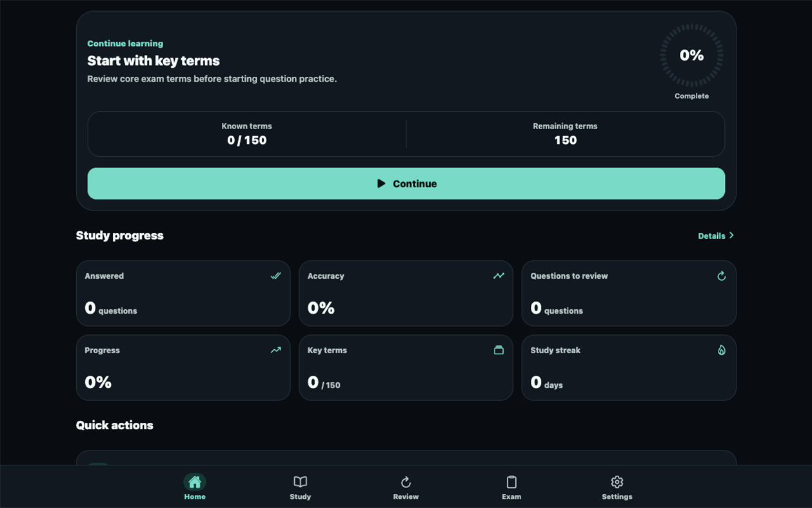Expand details using chevron beside Details

[x=731, y=236]
